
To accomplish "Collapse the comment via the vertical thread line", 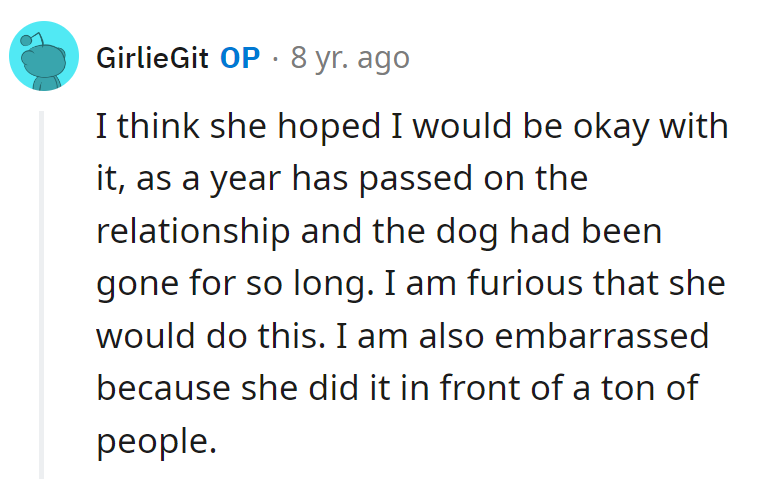I will [42, 290].
